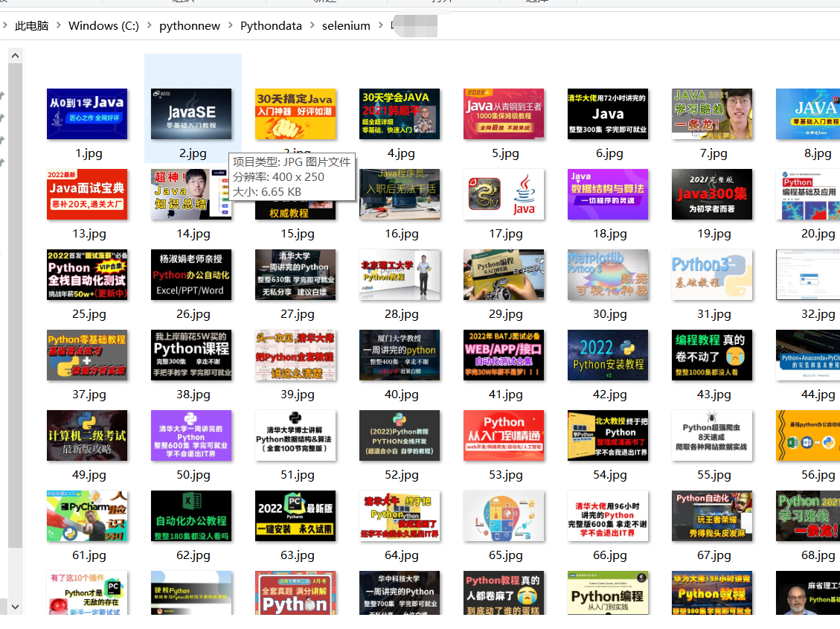Select the 6.jpg thumbnail
The height and width of the screenshot is (629, 840).
608,114
